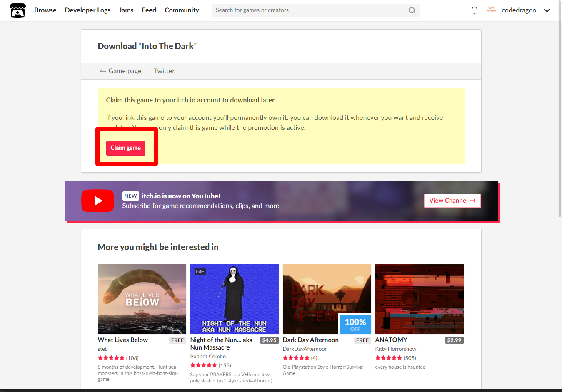Click the star rating showing (505)
The height and width of the screenshot is (392, 562).
[396, 358]
